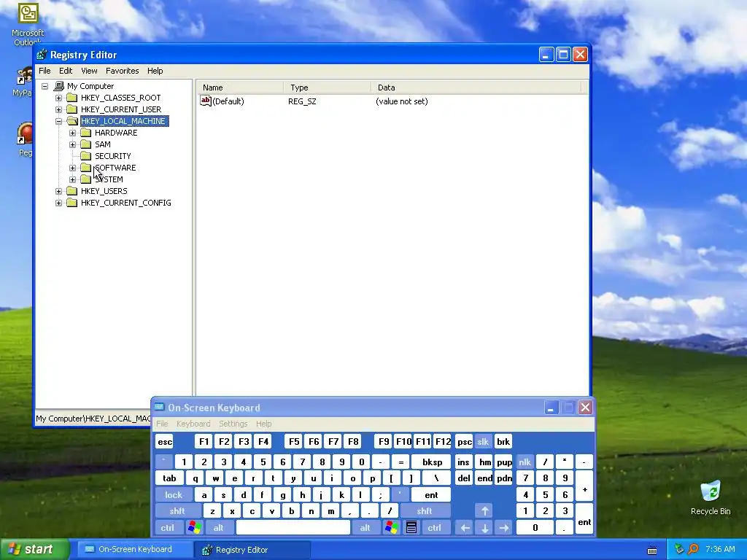Open the HKEY_CLASSES_ROOT folder icon

click(x=72, y=98)
